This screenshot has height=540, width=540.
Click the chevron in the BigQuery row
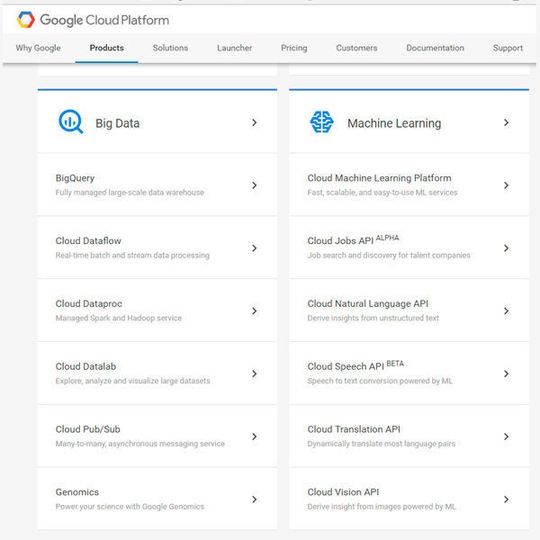coord(254,185)
